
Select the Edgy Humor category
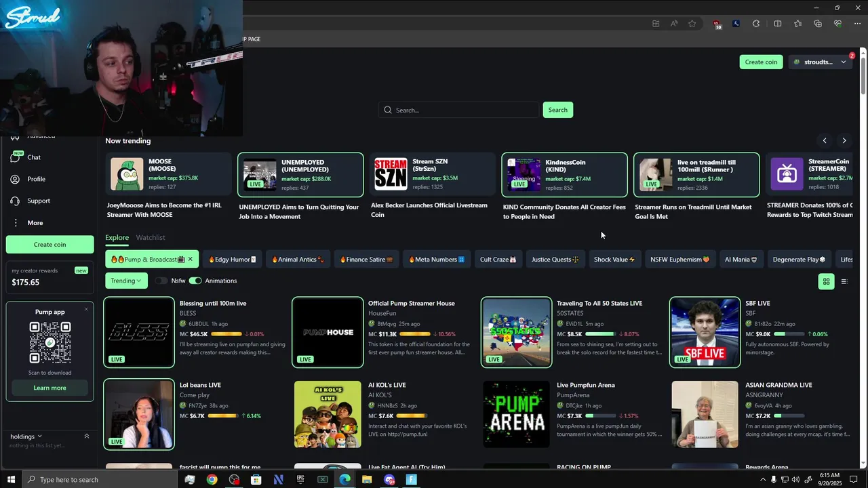point(232,259)
